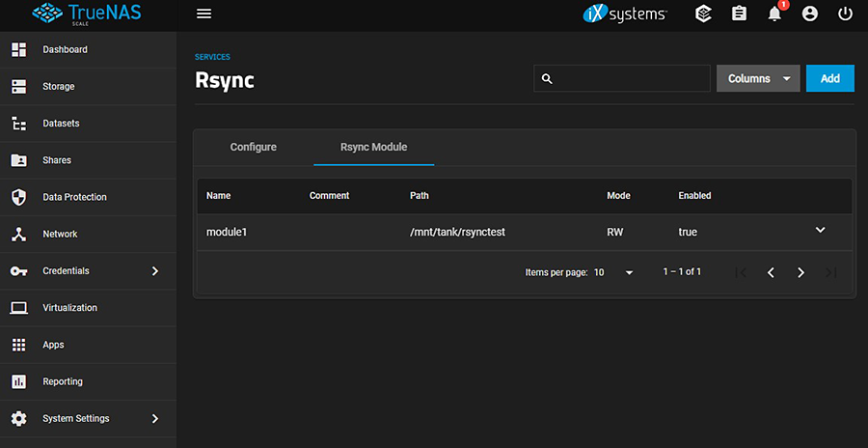Open the Columns dropdown
This screenshot has width=868, height=448.
(758, 78)
